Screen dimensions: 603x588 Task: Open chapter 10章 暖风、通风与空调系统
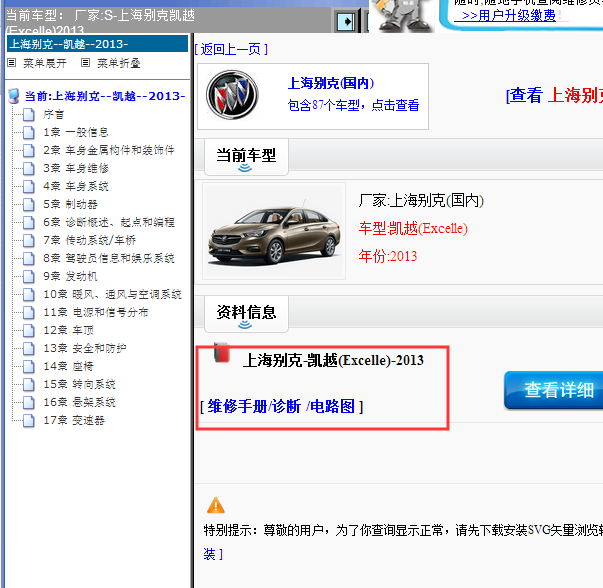click(x=112, y=295)
